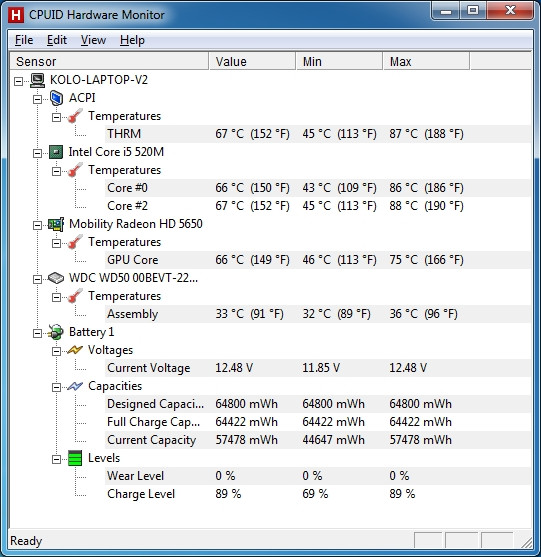
Task: Click the thermometer icon under ACPI
Action: [75, 116]
